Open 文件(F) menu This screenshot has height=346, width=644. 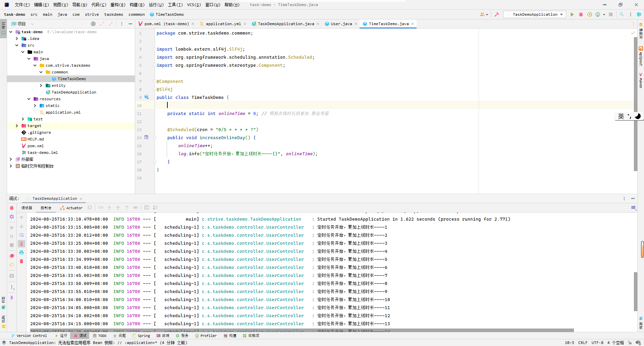pos(22,5)
